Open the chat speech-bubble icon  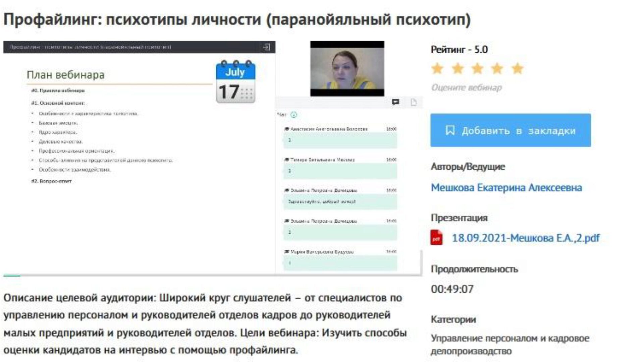click(395, 102)
